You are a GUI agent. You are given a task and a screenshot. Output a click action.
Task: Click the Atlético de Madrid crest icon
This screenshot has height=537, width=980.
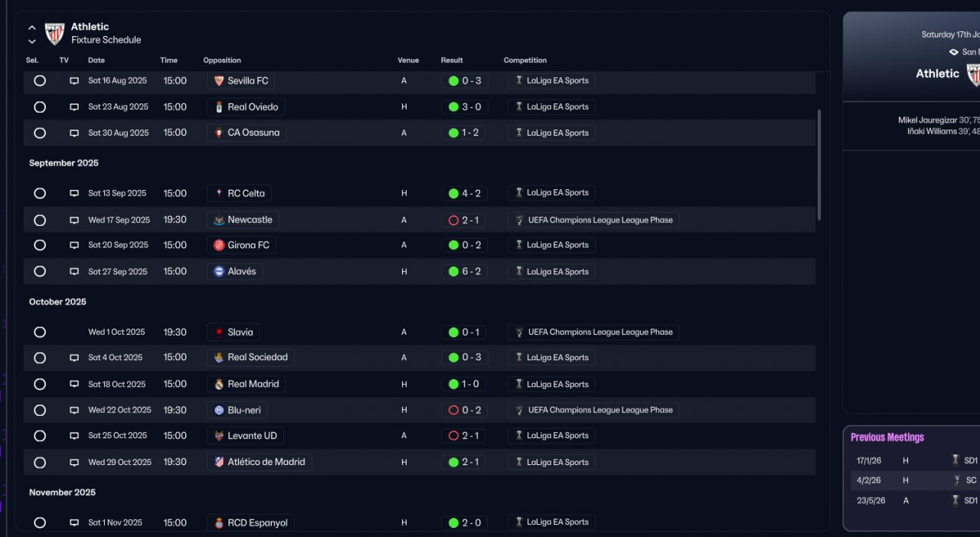[x=219, y=462]
